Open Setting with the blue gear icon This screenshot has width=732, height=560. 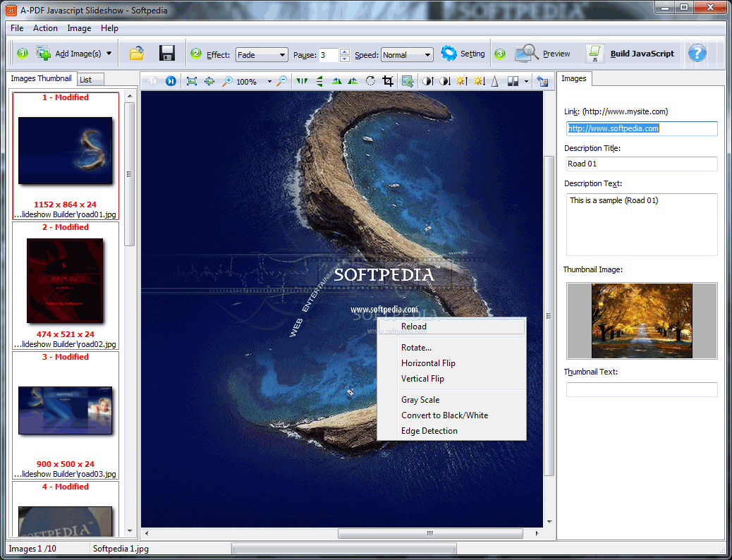coord(449,53)
